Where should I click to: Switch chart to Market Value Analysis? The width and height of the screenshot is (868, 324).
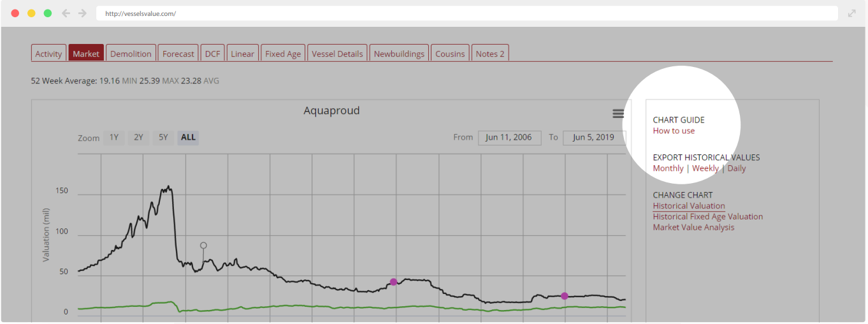click(x=693, y=227)
